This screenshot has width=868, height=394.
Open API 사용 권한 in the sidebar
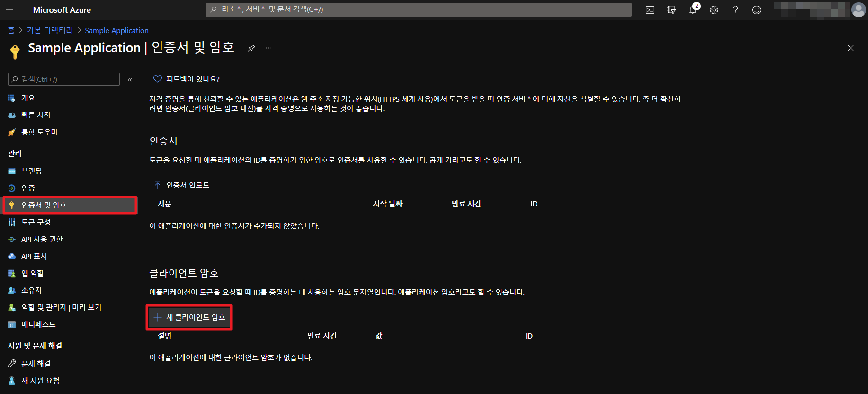point(42,239)
